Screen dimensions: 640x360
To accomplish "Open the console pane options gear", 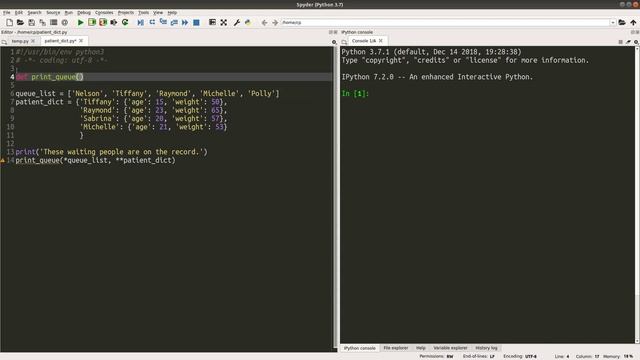I will coord(636,42).
